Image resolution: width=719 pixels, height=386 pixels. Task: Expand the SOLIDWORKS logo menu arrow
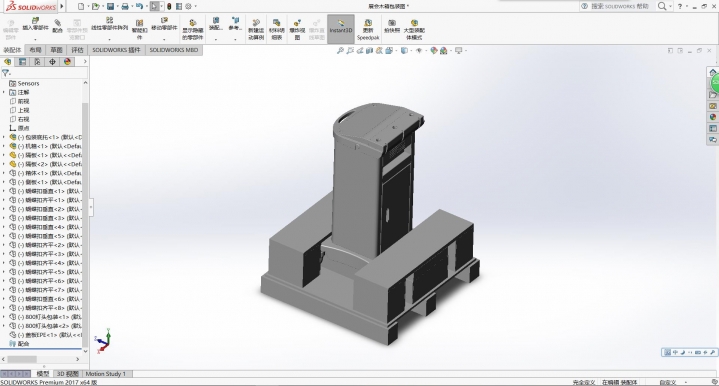62,6
